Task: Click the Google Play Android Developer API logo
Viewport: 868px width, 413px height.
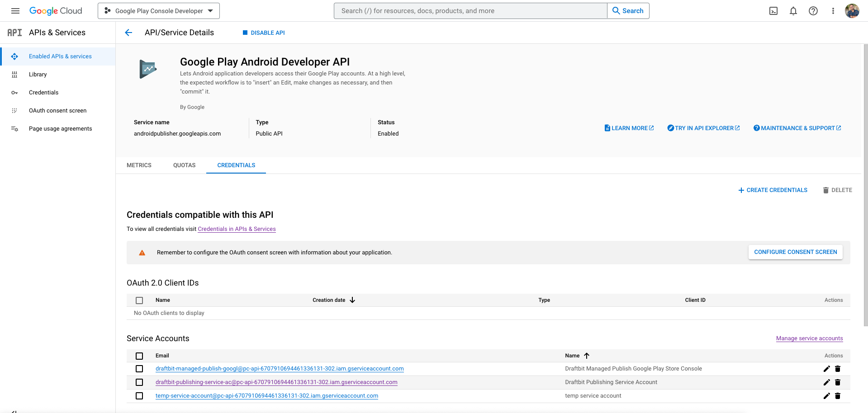Action: coord(148,69)
